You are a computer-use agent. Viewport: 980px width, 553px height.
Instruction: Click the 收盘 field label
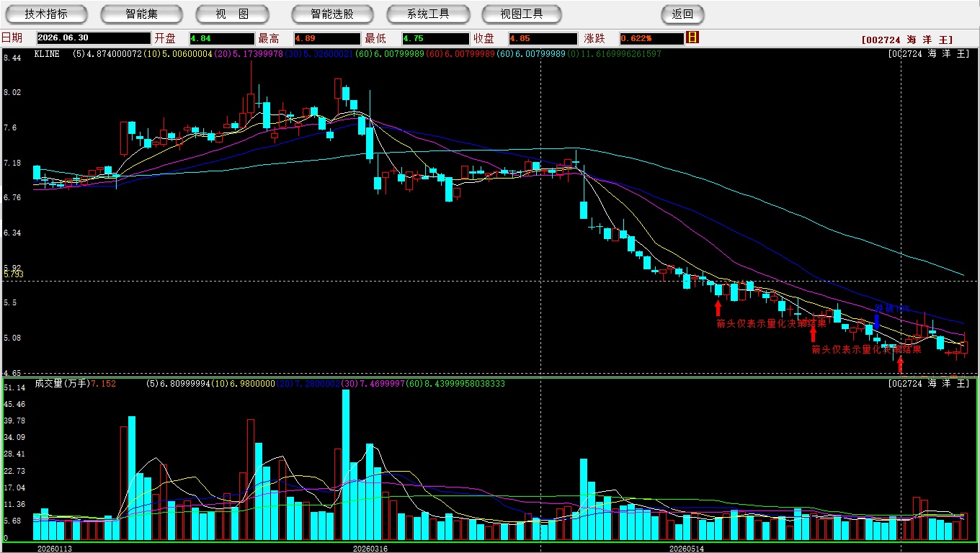point(484,38)
